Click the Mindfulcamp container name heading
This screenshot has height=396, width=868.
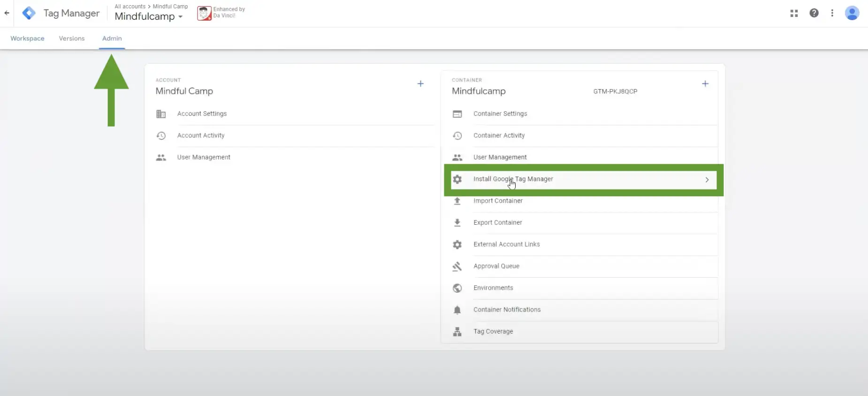479,91
